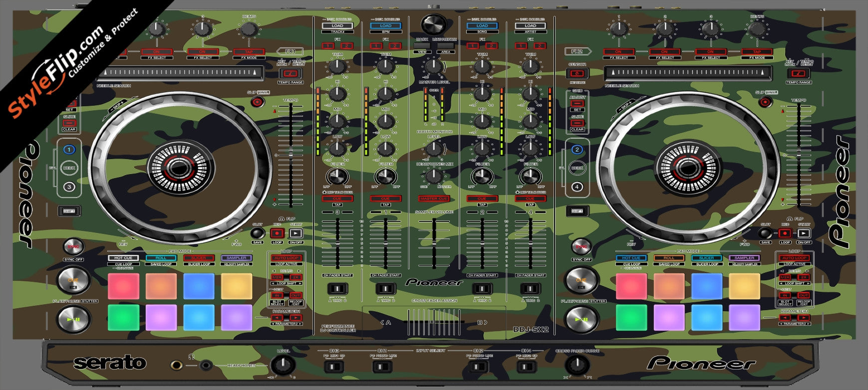This screenshot has width=868, height=390.
Task: Click the right deck Flip START button
Action: pyautogui.click(x=804, y=233)
